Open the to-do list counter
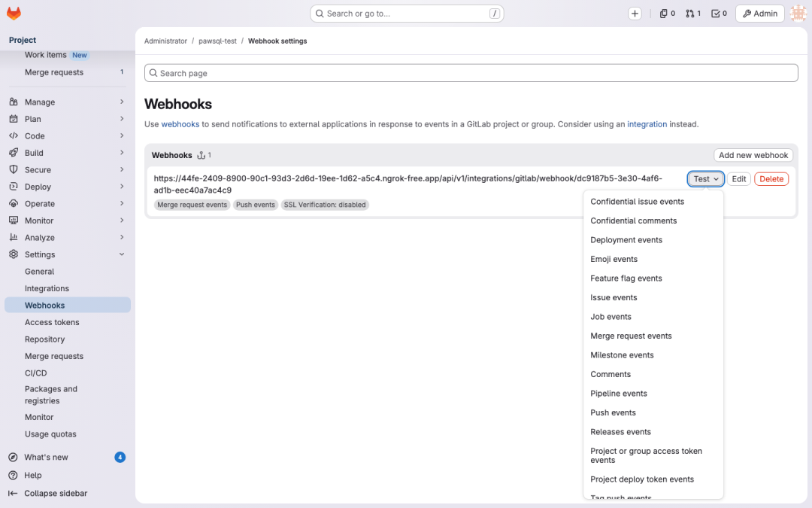Screen dimensions: 812x508 tap(719, 14)
